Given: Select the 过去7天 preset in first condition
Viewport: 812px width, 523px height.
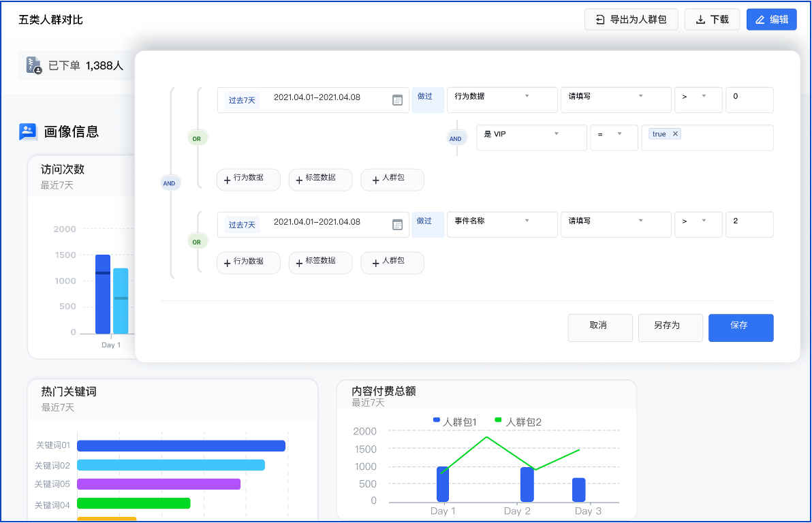Looking at the screenshot, I should coord(242,100).
